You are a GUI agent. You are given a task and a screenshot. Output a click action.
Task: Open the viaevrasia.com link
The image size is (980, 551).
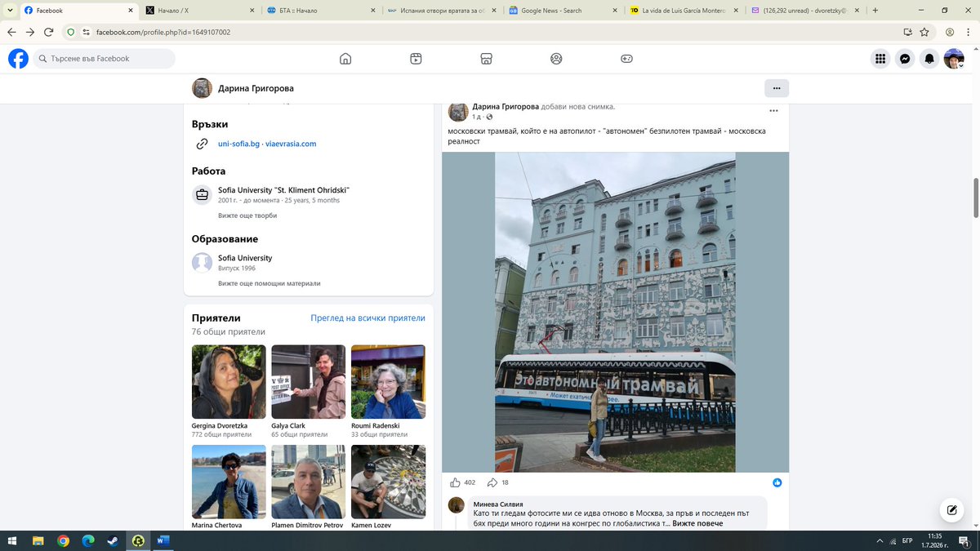click(x=290, y=144)
